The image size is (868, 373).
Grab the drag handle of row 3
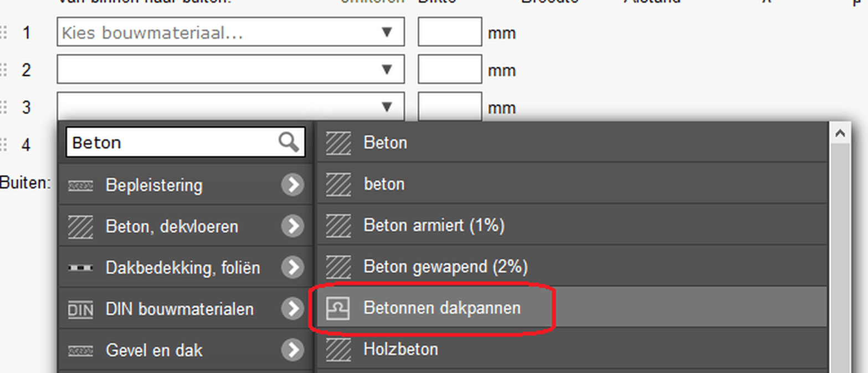3,107
